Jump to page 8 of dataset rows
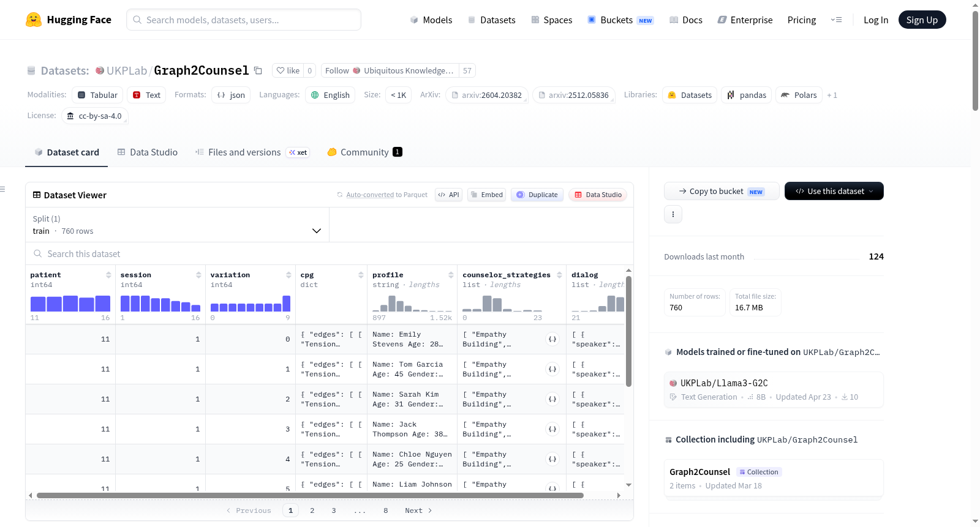Viewport: 980px width, 527px height. coord(386,510)
